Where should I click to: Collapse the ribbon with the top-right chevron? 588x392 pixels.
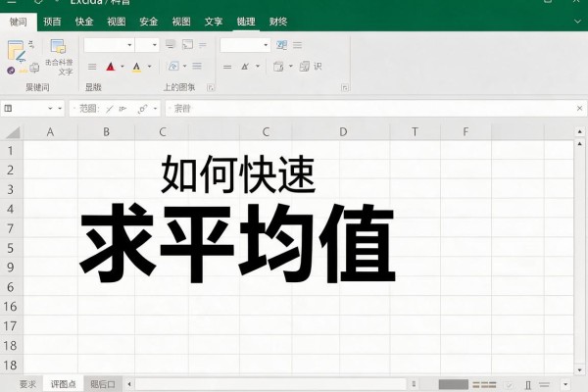pyautogui.click(x=577, y=22)
